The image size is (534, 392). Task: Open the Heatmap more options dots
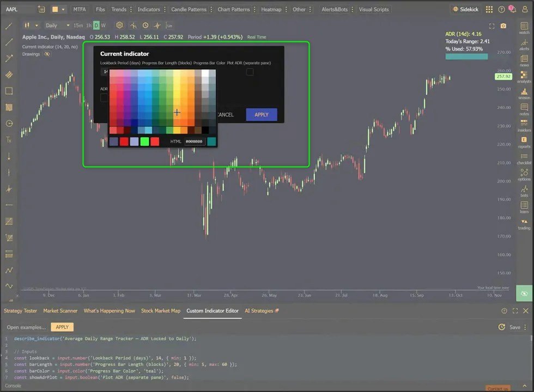pyautogui.click(x=286, y=10)
